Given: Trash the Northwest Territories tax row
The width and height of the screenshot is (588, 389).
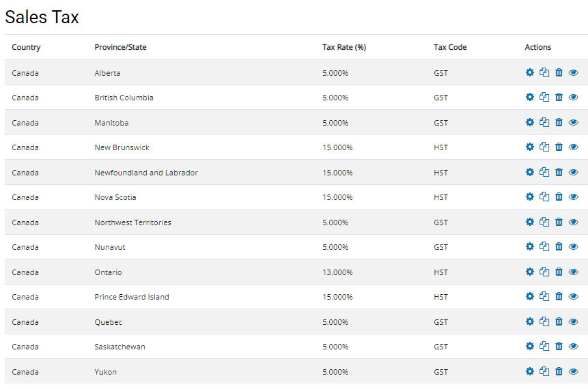Looking at the screenshot, I should click(559, 222).
